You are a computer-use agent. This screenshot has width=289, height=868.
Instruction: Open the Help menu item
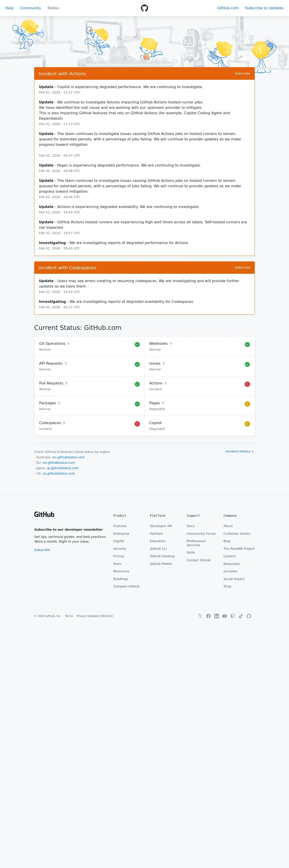coord(9,8)
